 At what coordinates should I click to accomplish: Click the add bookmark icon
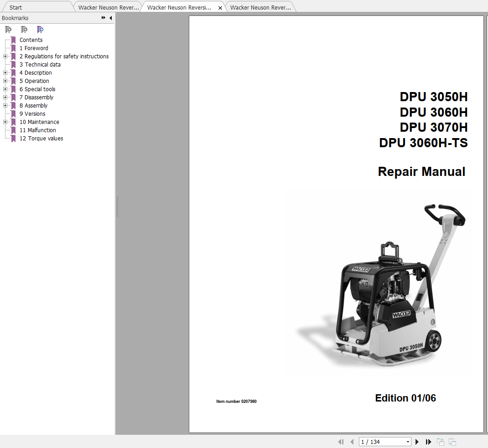pyautogui.click(x=24, y=30)
